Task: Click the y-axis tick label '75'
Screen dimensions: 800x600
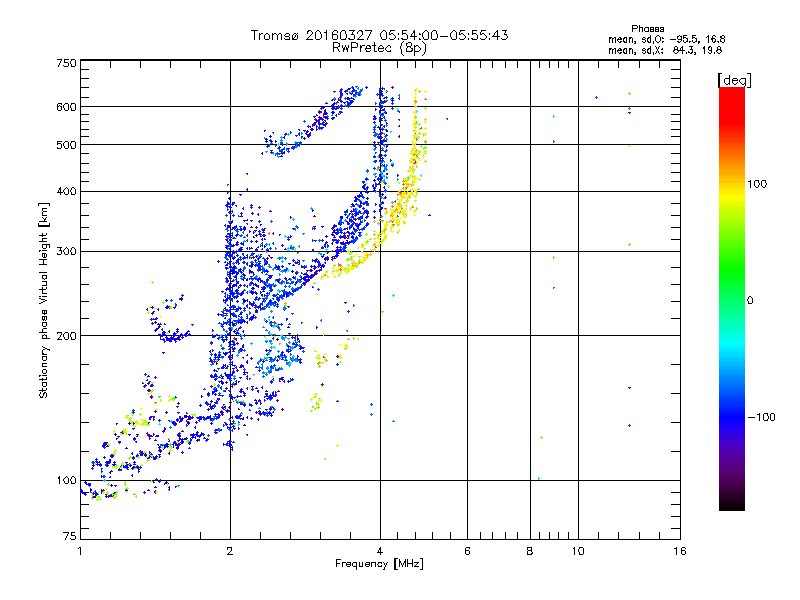Action: [x=70, y=536]
